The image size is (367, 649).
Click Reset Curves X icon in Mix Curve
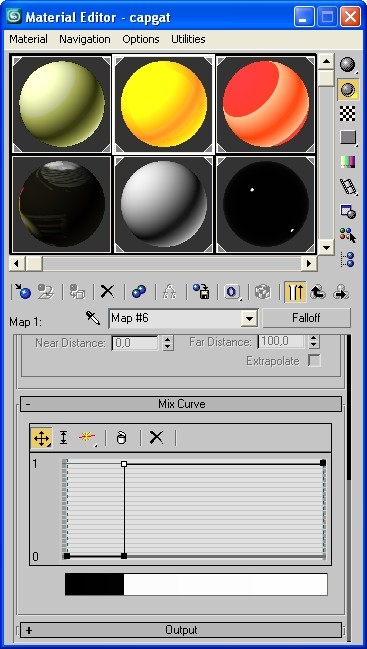click(x=156, y=437)
